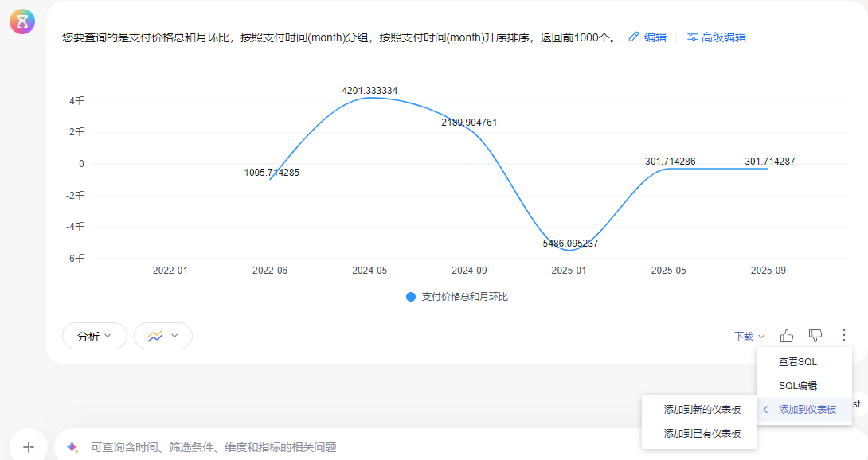
Task: Click the 2022-06 axis label
Action: pyautogui.click(x=270, y=271)
